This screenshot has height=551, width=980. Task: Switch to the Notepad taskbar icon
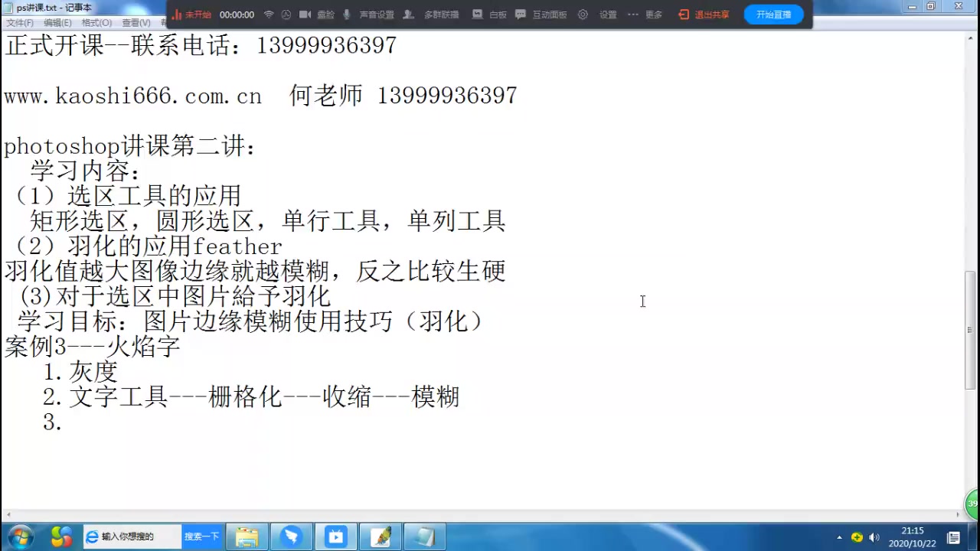coord(425,536)
